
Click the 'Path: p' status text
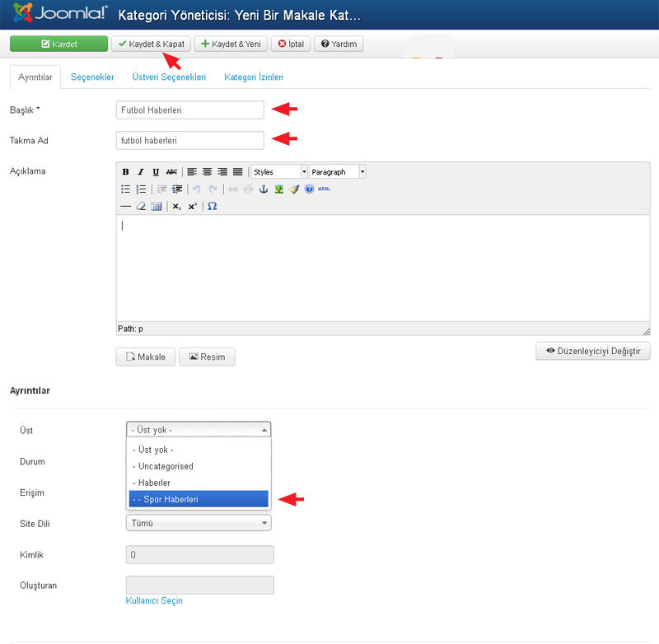tap(130, 329)
